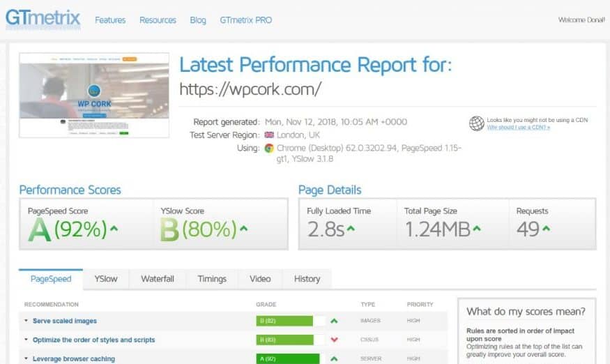Switch to the YSlow tab
The height and width of the screenshot is (364, 610).
(x=106, y=279)
